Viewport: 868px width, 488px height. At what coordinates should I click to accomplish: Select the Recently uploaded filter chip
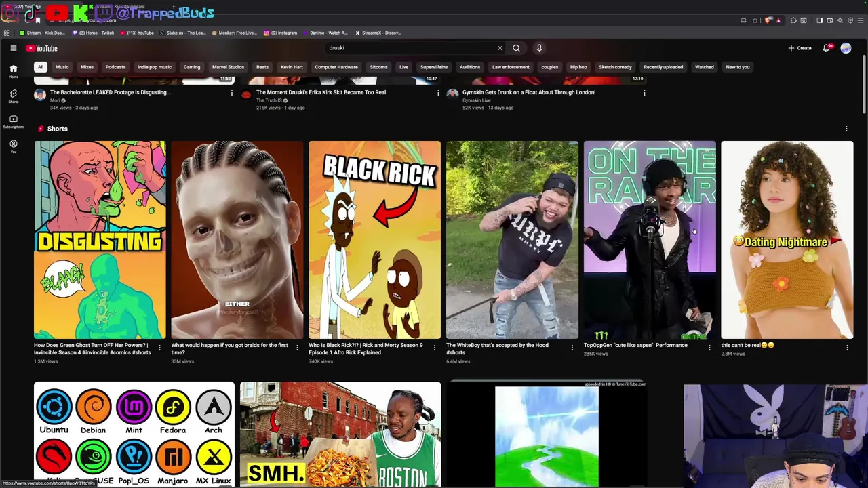[663, 67]
